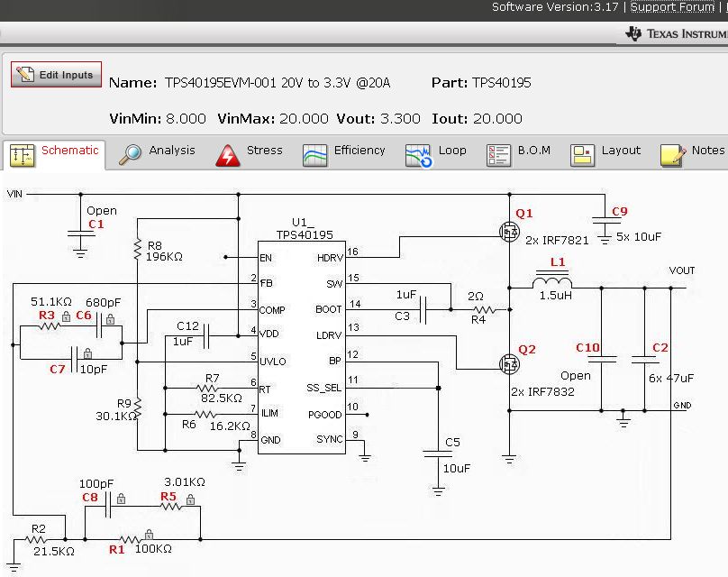The width and height of the screenshot is (728, 577).
Task: Select the C5 capacitor symbol
Action: click(x=438, y=453)
